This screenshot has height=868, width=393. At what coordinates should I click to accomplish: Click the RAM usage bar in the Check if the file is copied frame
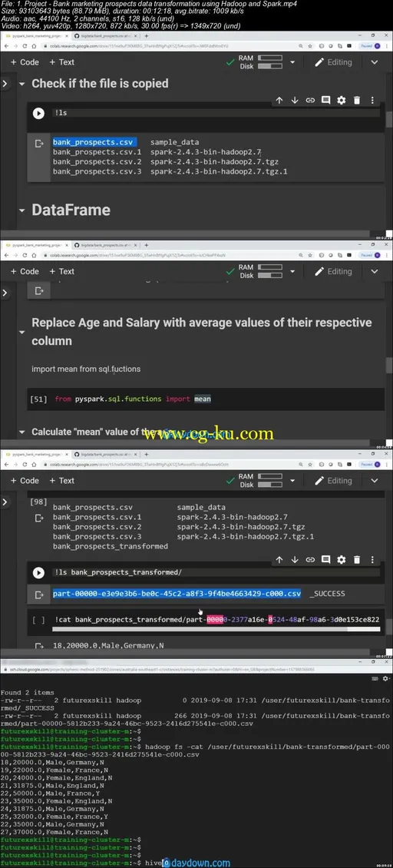pos(270,58)
